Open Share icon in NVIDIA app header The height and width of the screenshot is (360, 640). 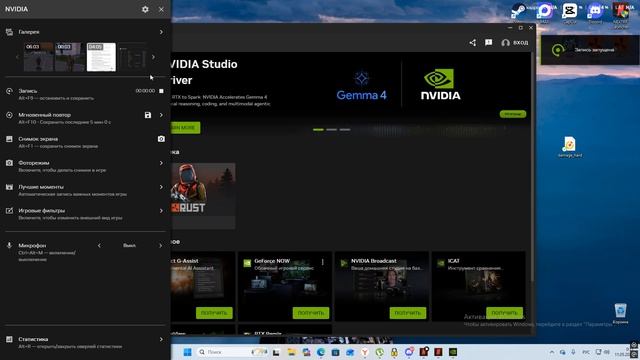473,42
